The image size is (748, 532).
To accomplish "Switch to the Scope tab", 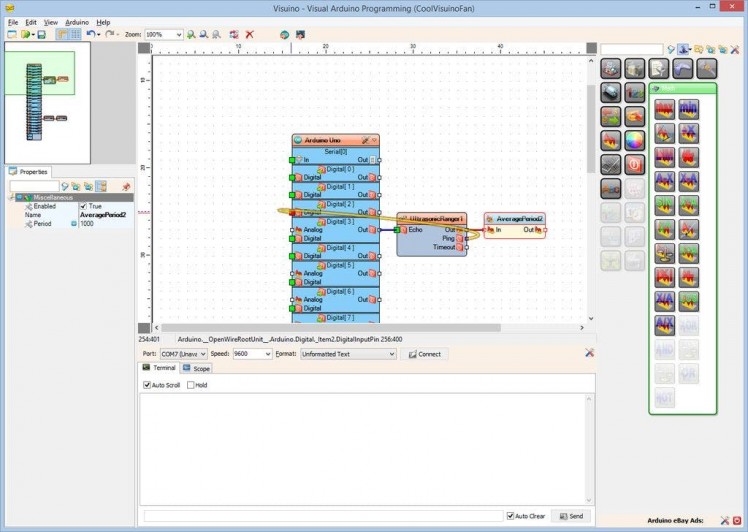I will click(197, 368).
